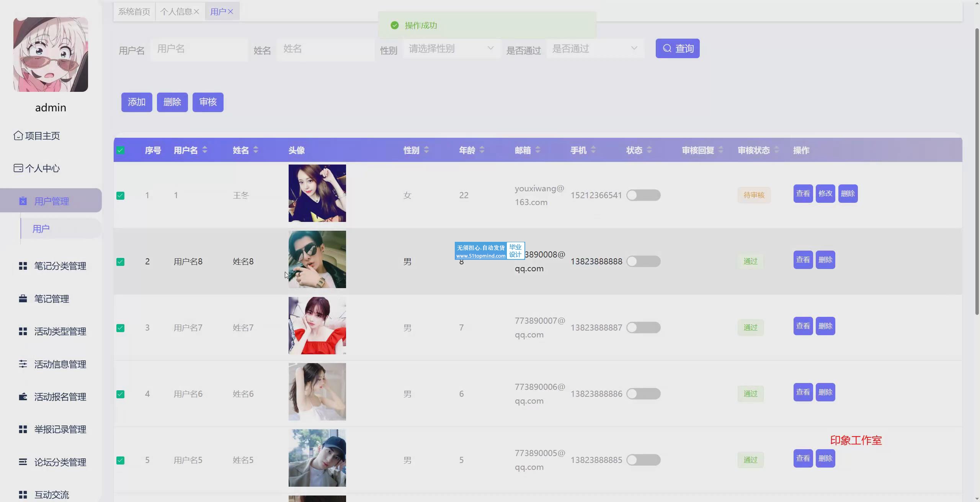This screenshot has width=980, height=502.
Task: Click the 笔记管理 briefcase icon
Action: tap(23, 299)
